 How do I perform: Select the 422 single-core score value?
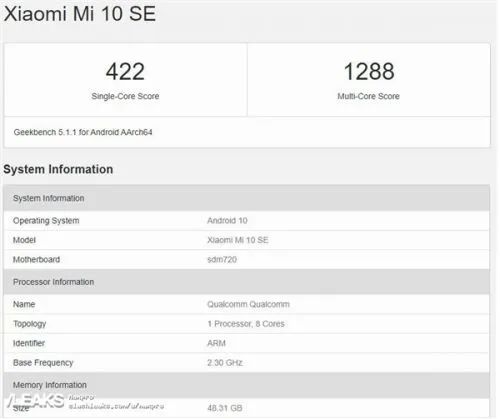point(125,71)
